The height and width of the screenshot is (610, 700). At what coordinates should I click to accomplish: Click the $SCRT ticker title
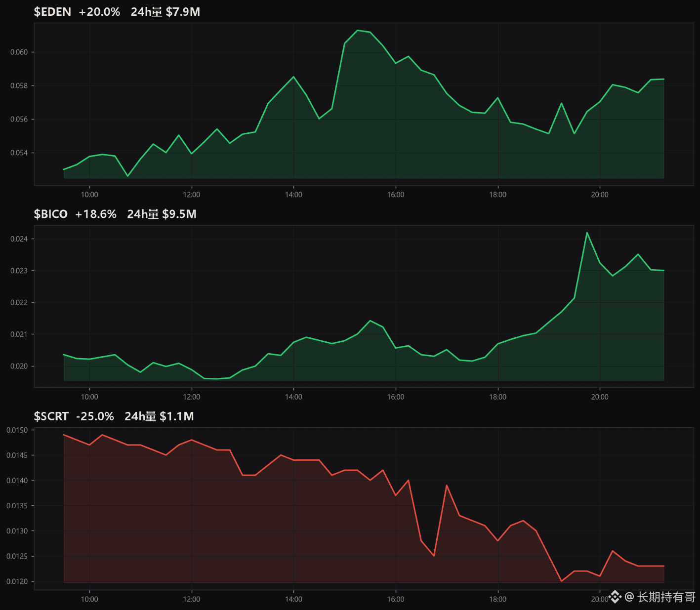51,416
